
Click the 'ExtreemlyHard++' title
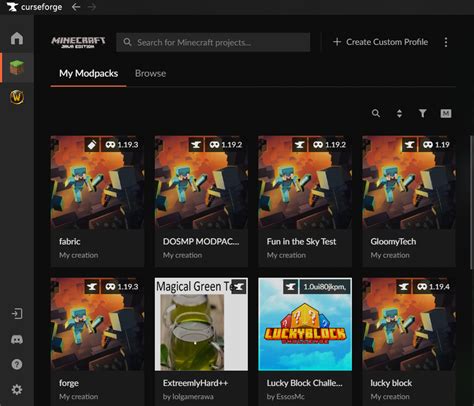coord(196,383)
